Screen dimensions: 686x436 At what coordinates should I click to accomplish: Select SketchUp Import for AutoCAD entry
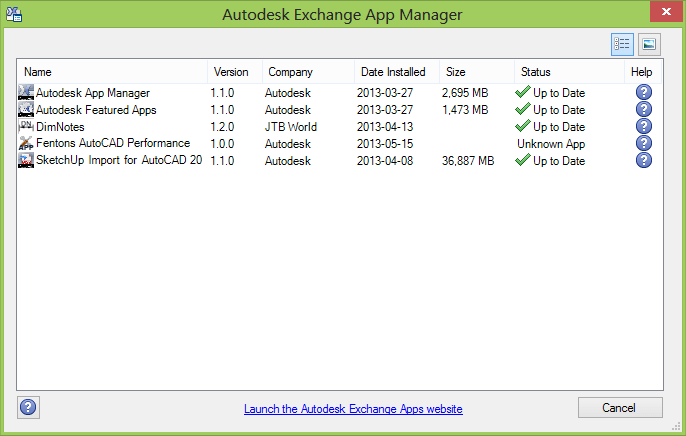coord(340,161)
